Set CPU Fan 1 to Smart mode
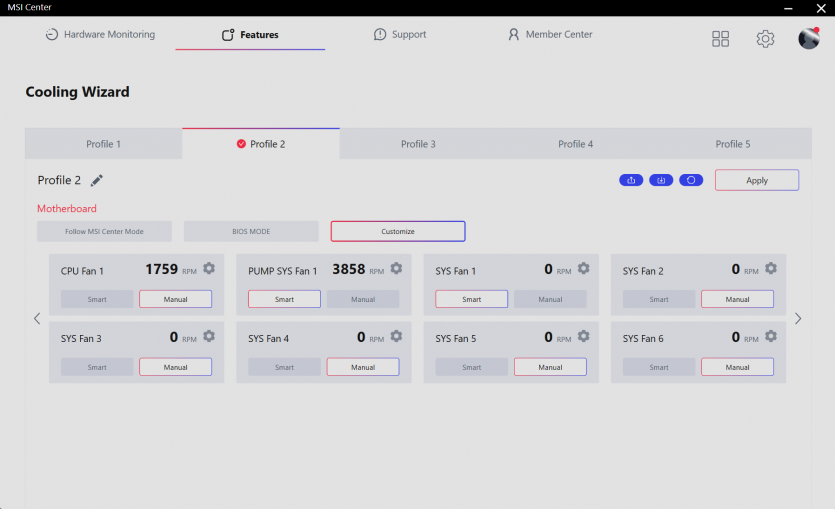 (97, 299)
